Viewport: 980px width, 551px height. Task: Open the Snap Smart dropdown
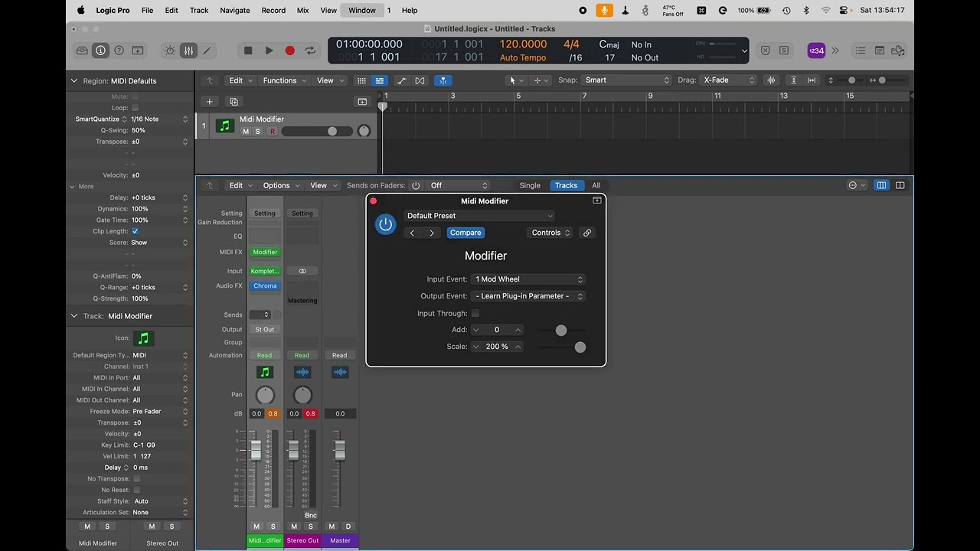coord(626,80)
